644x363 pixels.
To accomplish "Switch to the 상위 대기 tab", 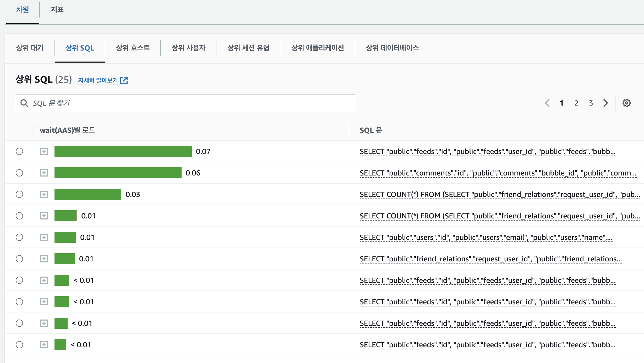I will (30, 48).
